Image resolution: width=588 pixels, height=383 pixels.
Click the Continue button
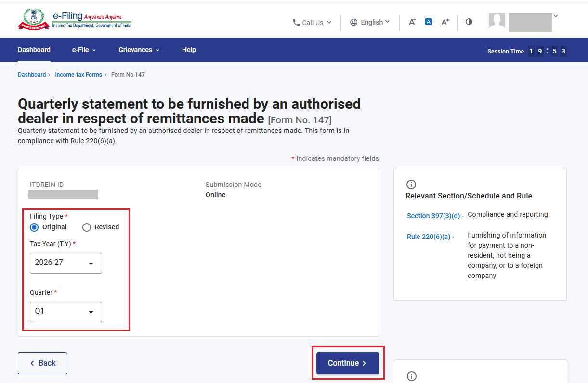click(x=348, y=363)
